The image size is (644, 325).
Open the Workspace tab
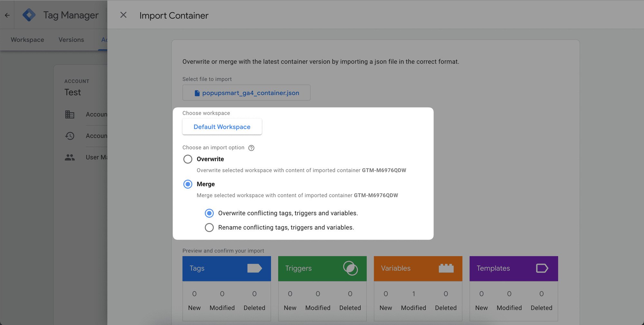coord(27,40)
